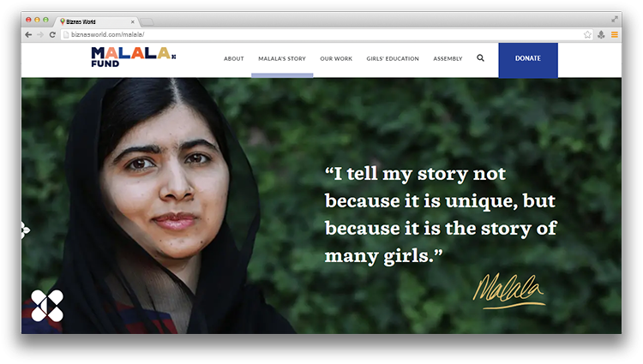Click the browser back arrow
Screen dimensions: 643x364
(x=28, y=35)
